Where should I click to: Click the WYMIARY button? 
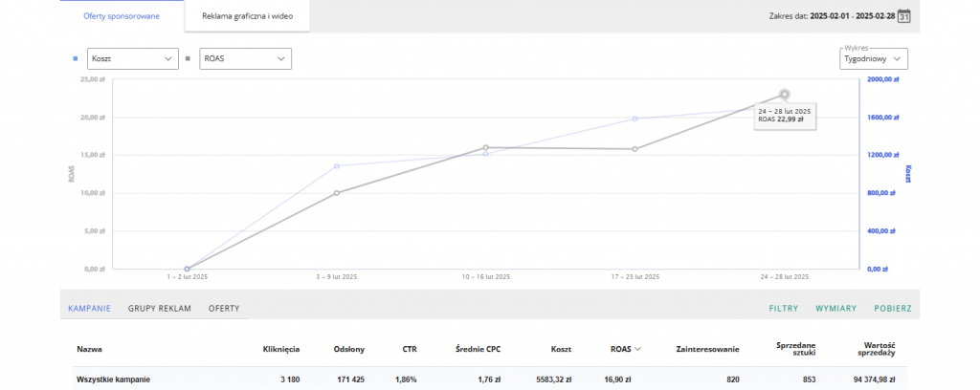(x=835, y=309)
